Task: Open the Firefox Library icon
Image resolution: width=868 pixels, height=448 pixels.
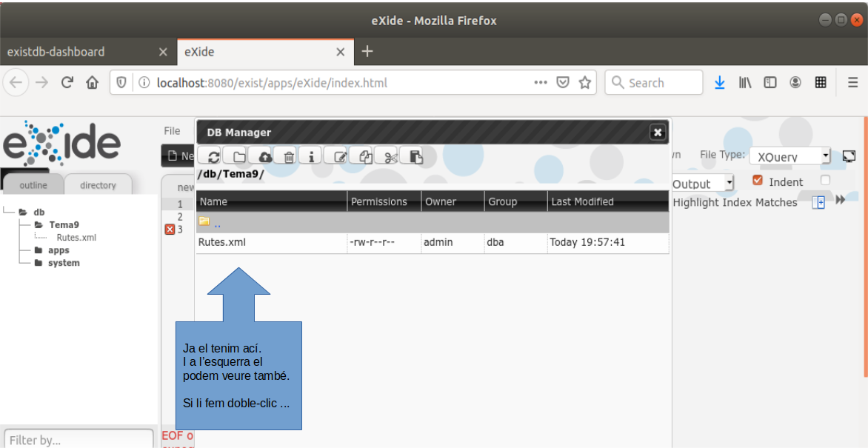Action: (x=745, y=82)
